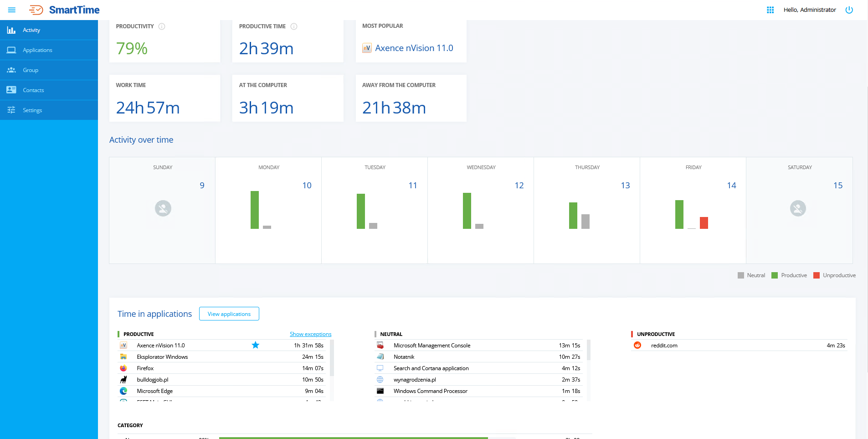Click the green productive bar on Monday
Image resolution: width=868 pixels, height=439 pixels.
click(255, 210)
